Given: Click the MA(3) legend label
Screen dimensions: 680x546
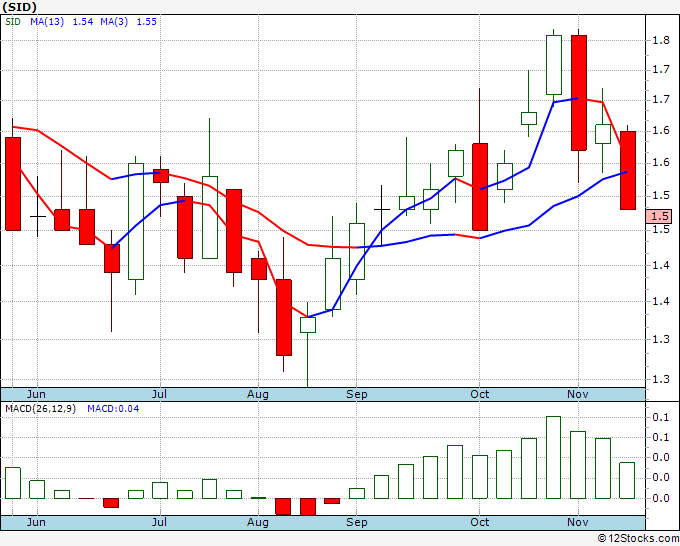Looking at the screenshot, I should click(114, 22).
